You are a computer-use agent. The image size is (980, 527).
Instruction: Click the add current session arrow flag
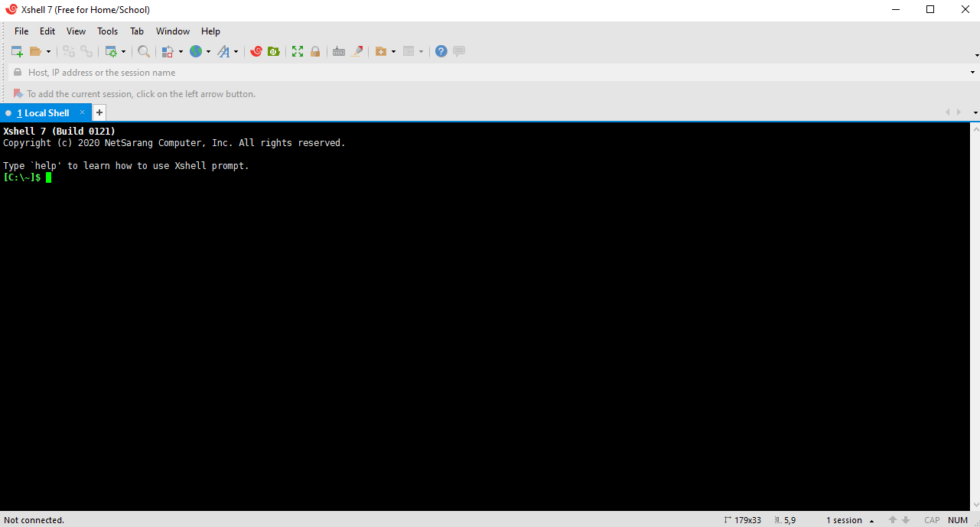18,93
